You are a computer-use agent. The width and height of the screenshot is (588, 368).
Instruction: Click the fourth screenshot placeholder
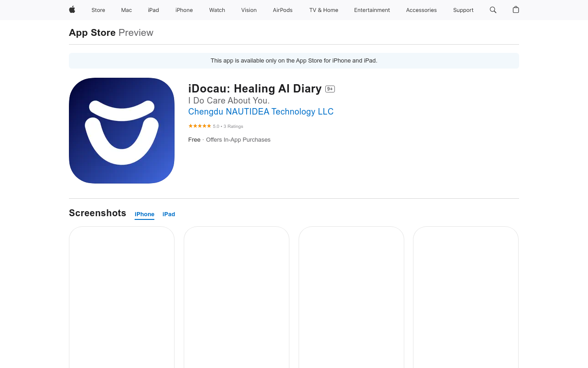coord(466,297)
